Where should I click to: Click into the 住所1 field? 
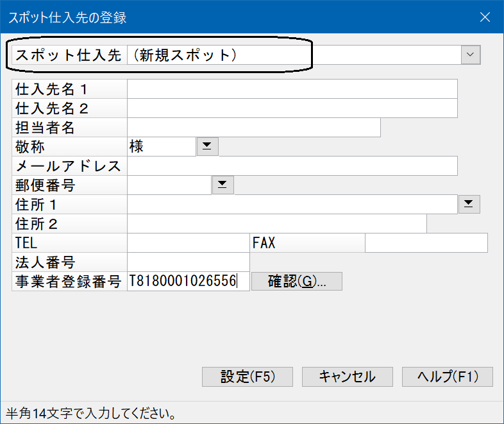pyautogui.click(x=292, y=205)
